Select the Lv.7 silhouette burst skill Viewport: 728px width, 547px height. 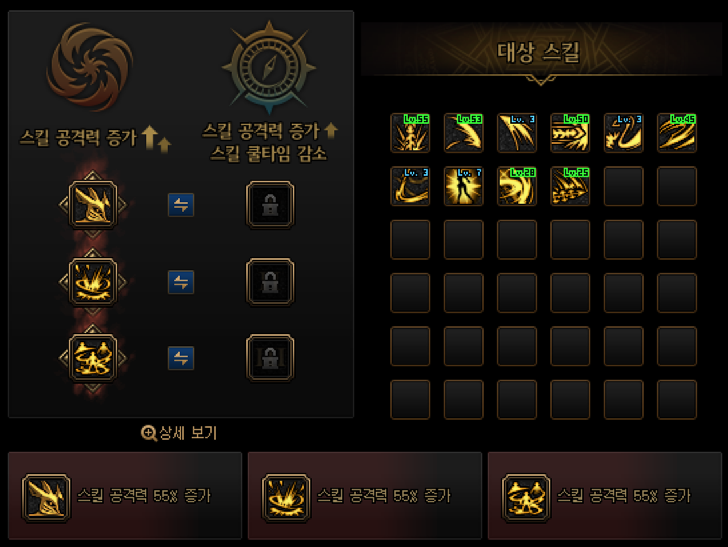pos(463,186)
